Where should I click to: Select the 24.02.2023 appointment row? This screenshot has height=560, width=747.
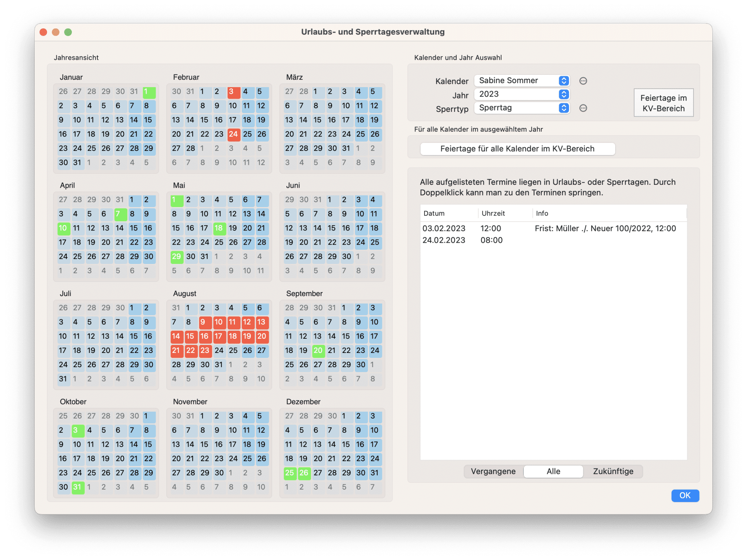[553, 240]
